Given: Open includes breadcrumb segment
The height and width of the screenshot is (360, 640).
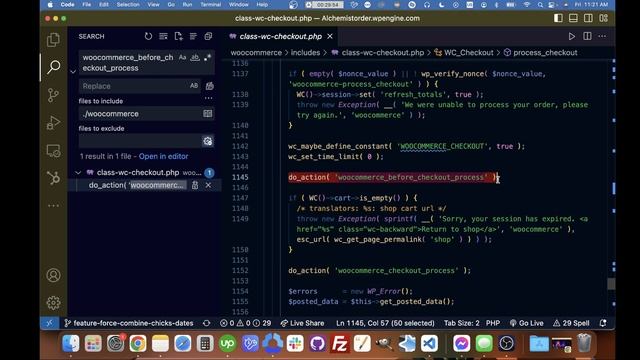Looking at the screenshot, I should pyautogui.click(x=305, y=53).
